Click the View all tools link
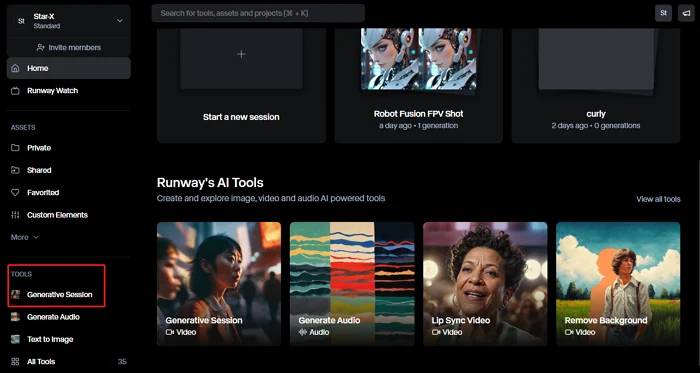Viewport: 700px width, 373px height. coord(658,199)
